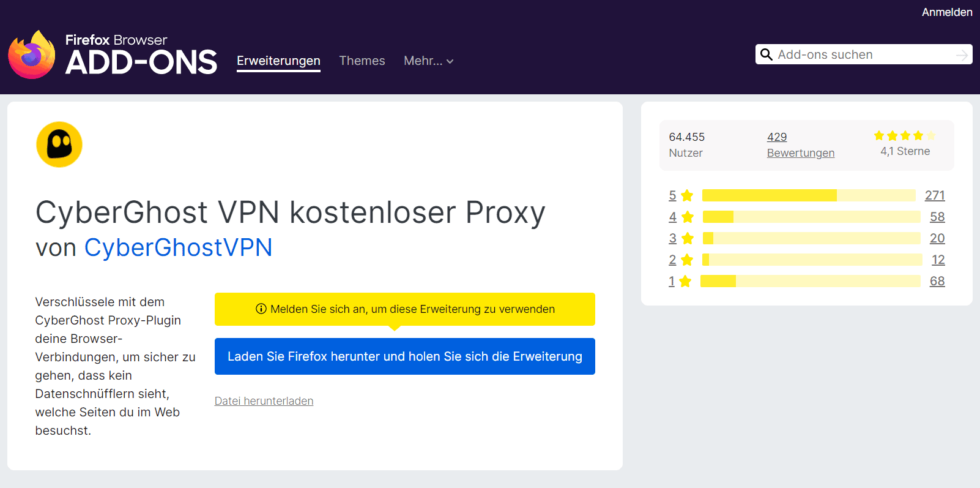Click the Anmelden link

(x=947, y=12)
